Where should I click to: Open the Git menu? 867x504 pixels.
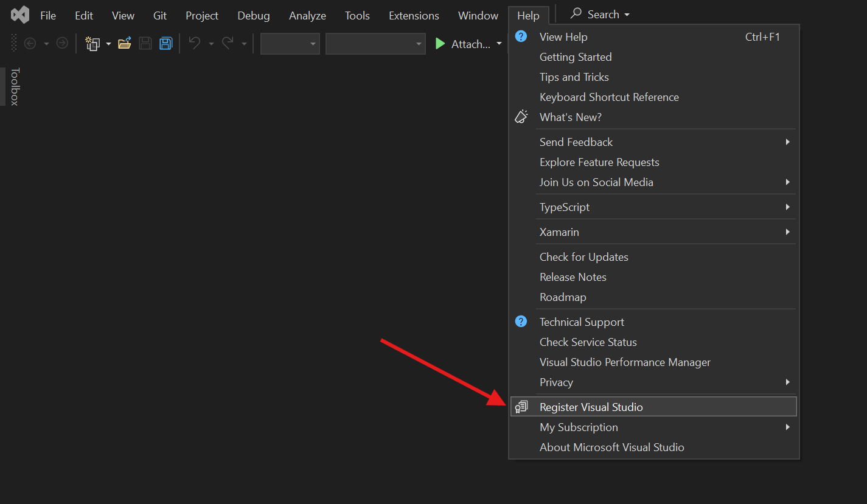159,15
